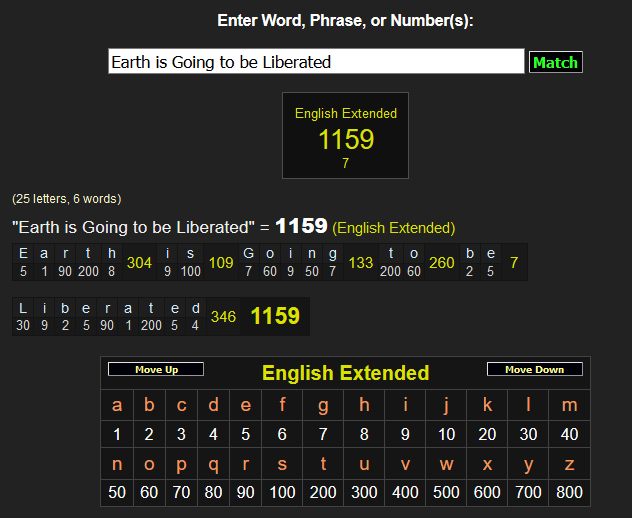Select letter 'a' in the cipher table
Viewport: 632px width, 518px height.
coord(117,405)
